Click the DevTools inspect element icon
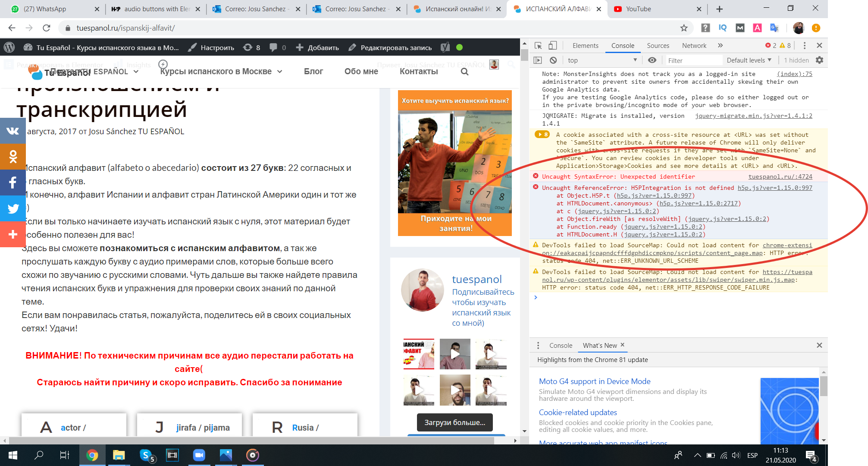 pos(538,46)
